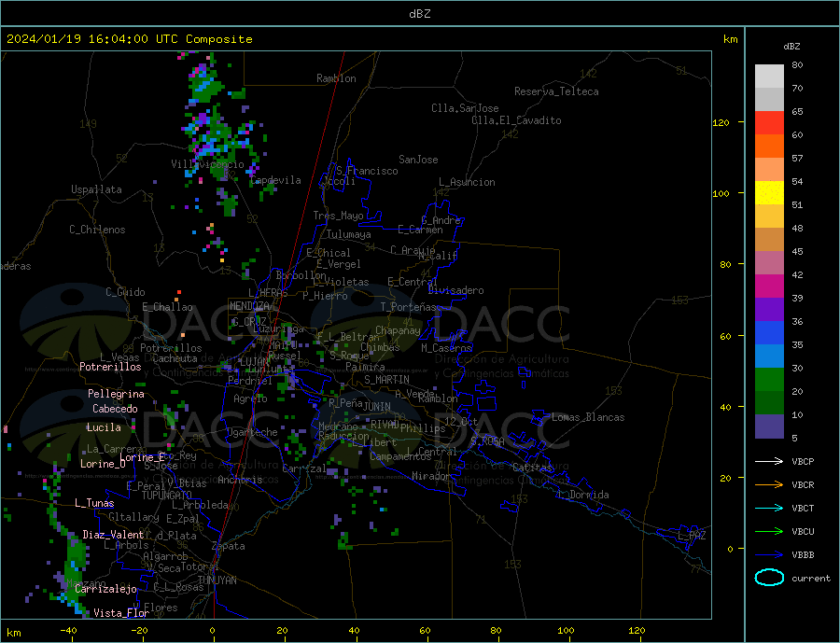Screen dimensions: 840x643
Task: Select the 65 dBZ red swatch
Action: (x=769, y=122)
